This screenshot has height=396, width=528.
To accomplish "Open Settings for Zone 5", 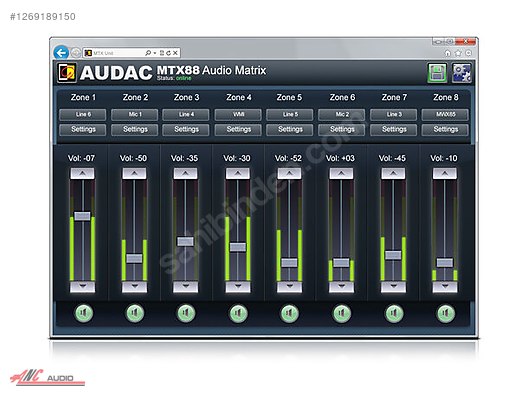I will click(290, 130).
